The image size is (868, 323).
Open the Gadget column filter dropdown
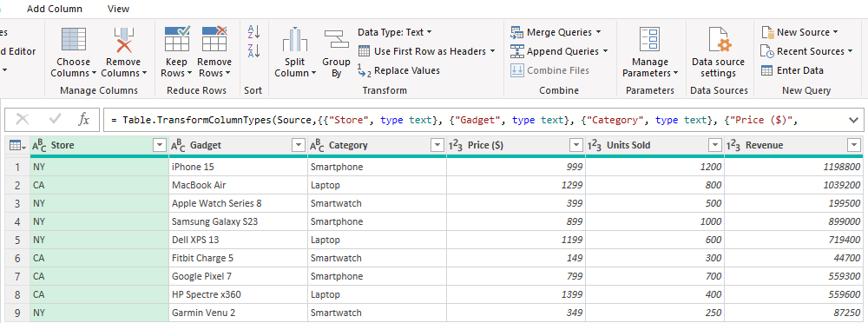pos(299,145)
